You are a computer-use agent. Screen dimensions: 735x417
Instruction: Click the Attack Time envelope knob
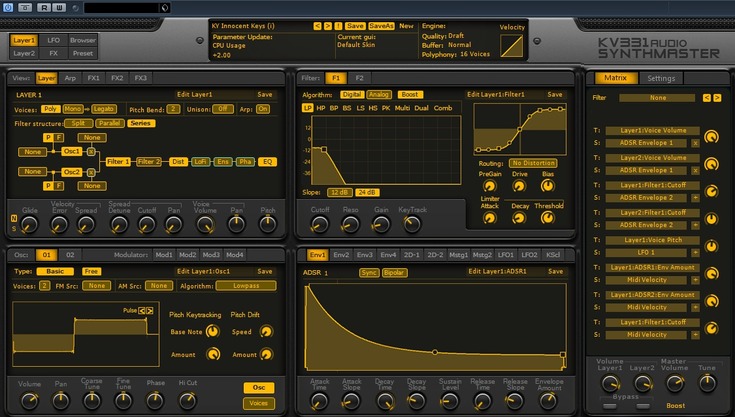(x=319, y=401)
